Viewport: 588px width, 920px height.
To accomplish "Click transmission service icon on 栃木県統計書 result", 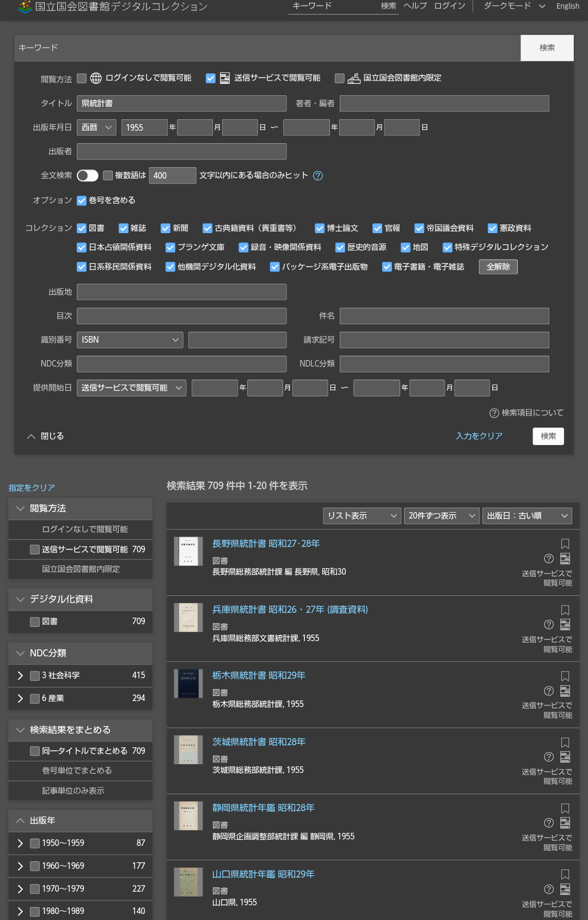I will [565, 691].
